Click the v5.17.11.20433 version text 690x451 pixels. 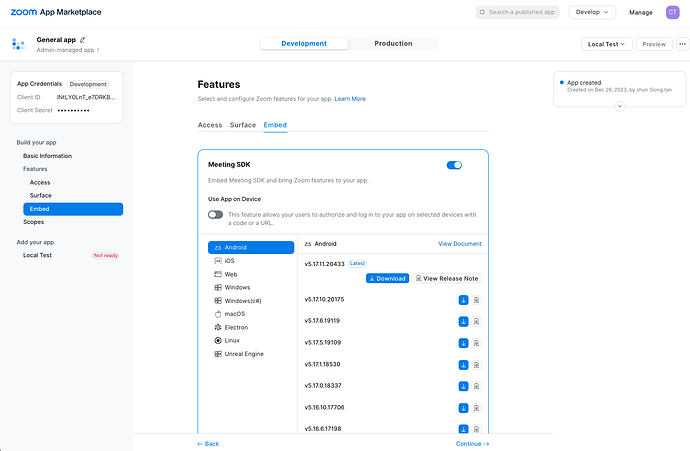324,264
